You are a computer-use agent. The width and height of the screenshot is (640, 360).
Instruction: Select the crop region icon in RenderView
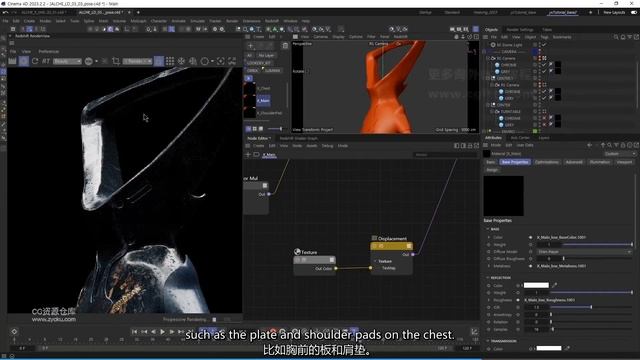pyautogui.click(x=116, y=61)
